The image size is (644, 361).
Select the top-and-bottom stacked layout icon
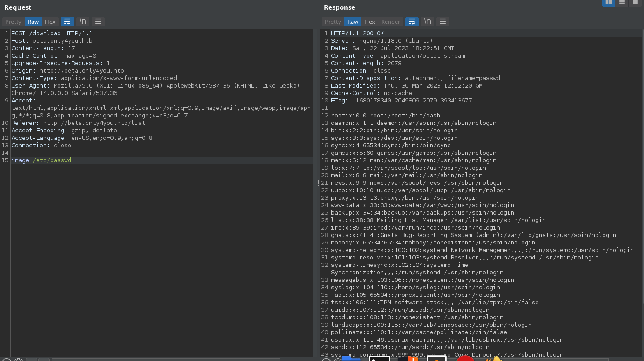click(x=622, y=3)
